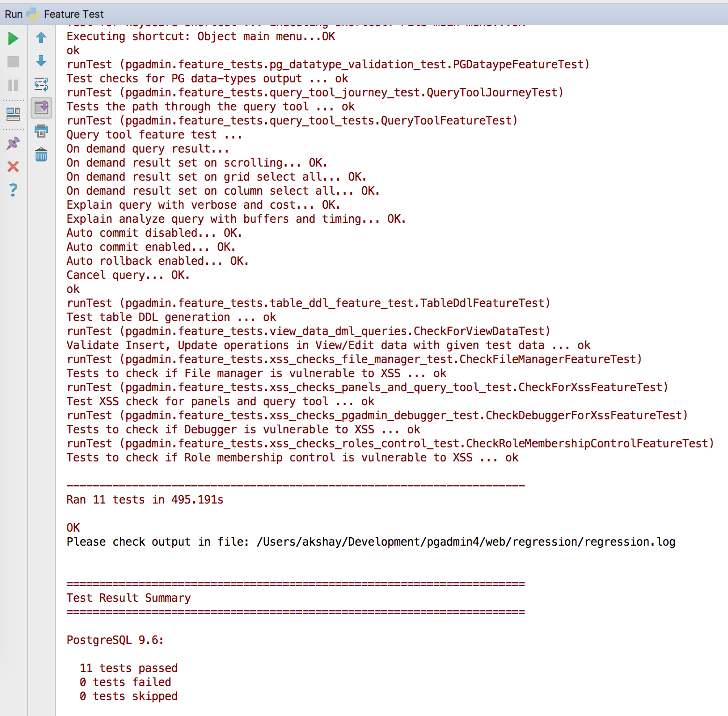Disable scroll to end of output
728x716 pixels.
[41, 108]
